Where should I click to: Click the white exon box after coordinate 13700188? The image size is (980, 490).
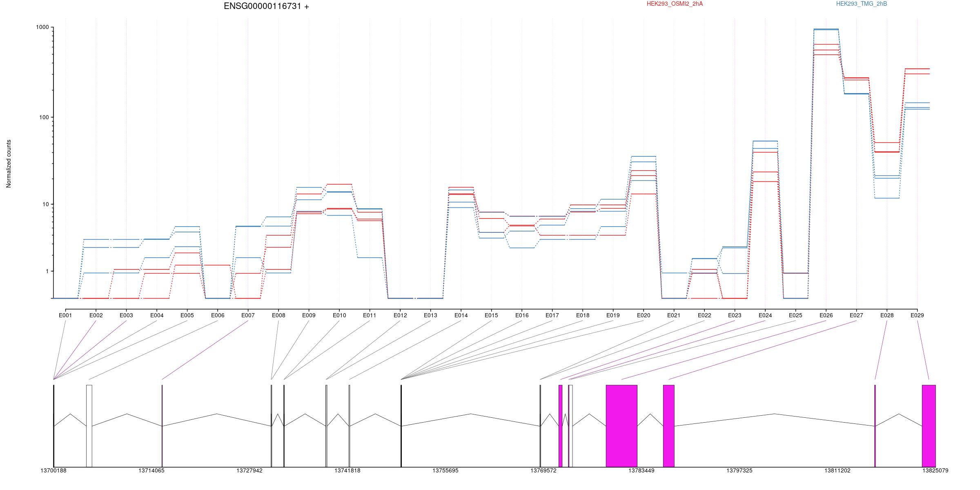point(89,426)
